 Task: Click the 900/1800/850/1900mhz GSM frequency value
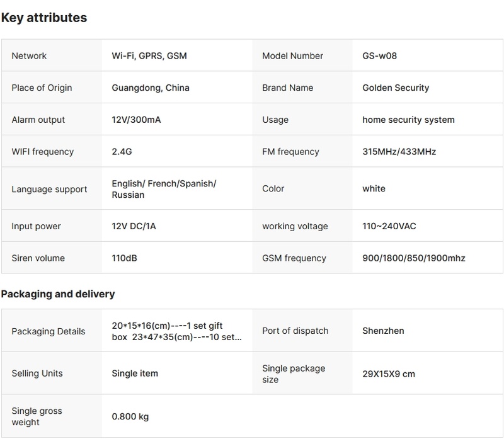[414, 258]
